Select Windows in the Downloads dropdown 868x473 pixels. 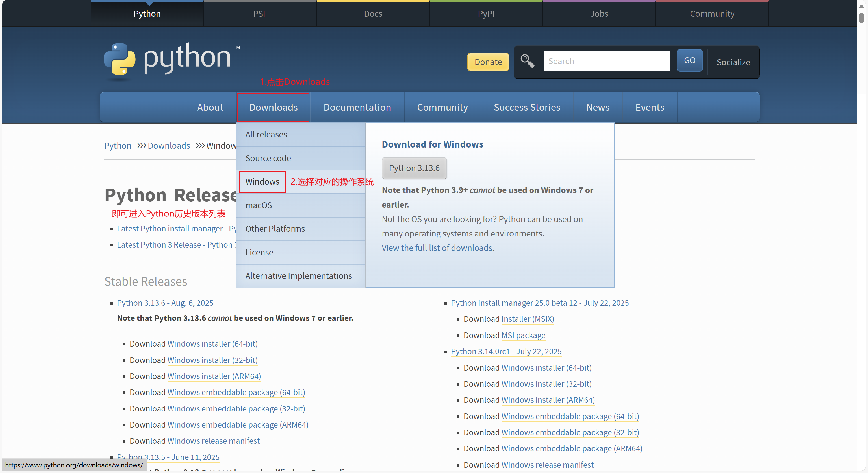262,181
